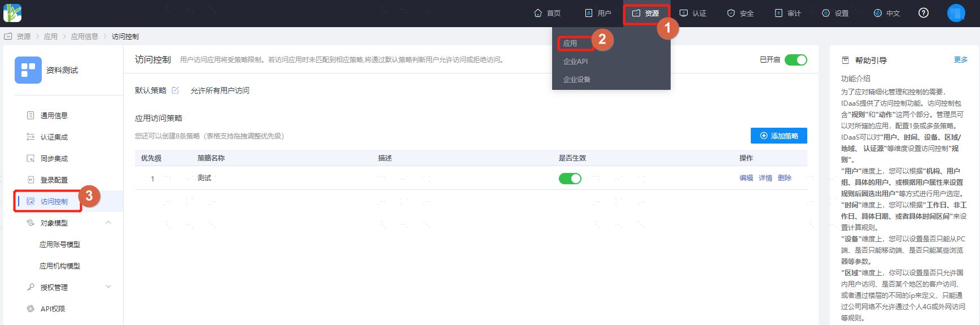Collapse the 对象模型 section arrow
This screenshot has width=980, height=325.
[x=108, y=223]
